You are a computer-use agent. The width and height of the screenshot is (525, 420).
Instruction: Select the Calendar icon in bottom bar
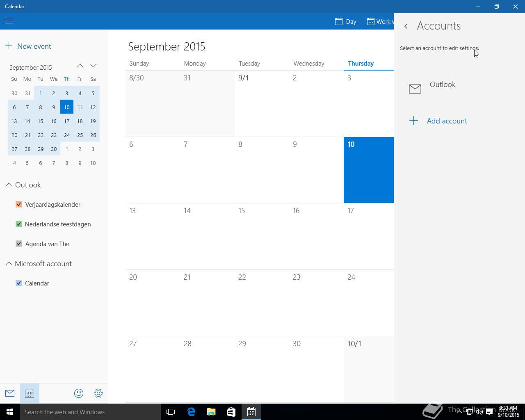tap(30, 393)
